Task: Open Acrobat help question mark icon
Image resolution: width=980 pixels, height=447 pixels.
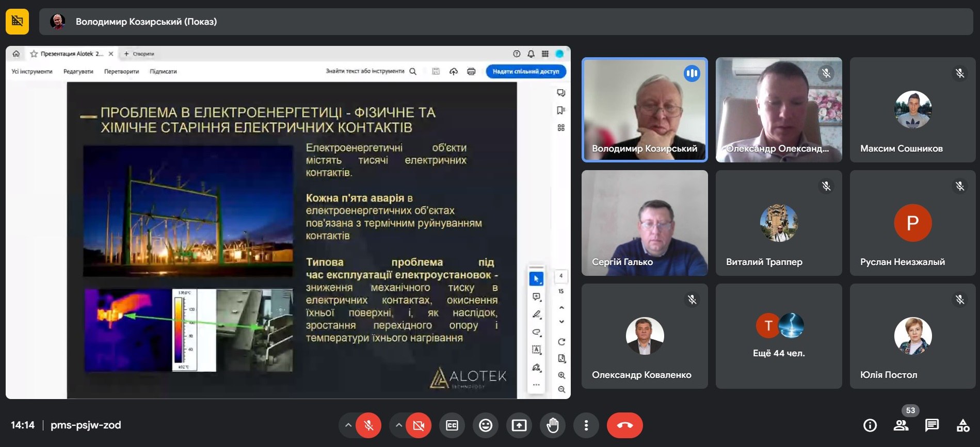Action: (517, 54)
